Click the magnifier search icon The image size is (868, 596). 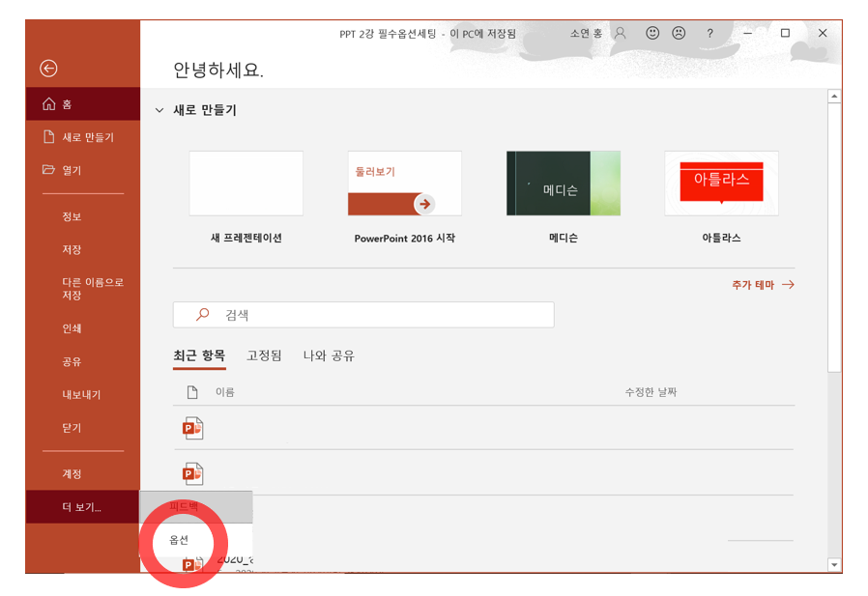(203, 314)
